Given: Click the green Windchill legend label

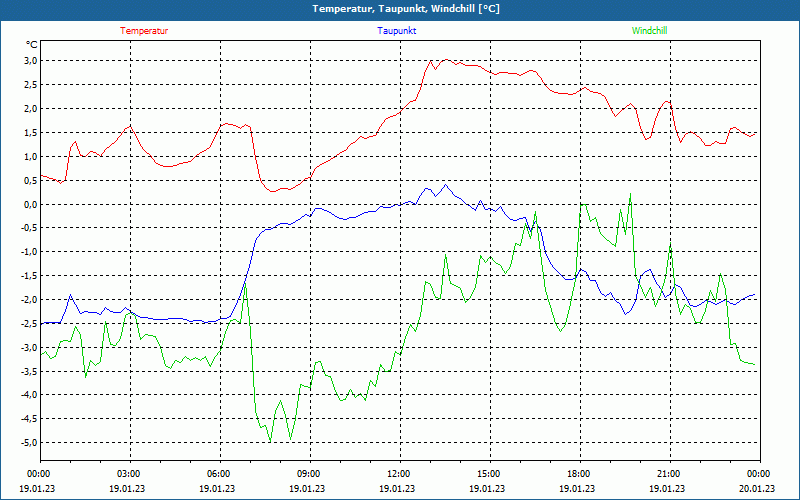Looking at the screenshot, I should [x=649, y=31].
